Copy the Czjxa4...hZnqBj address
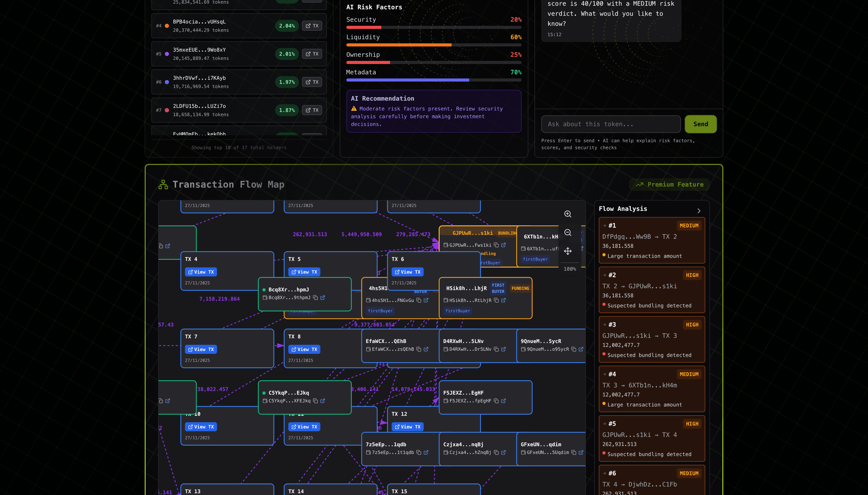Image resolution: width=868 pixels, height=495 pixels. coord(496,452)
